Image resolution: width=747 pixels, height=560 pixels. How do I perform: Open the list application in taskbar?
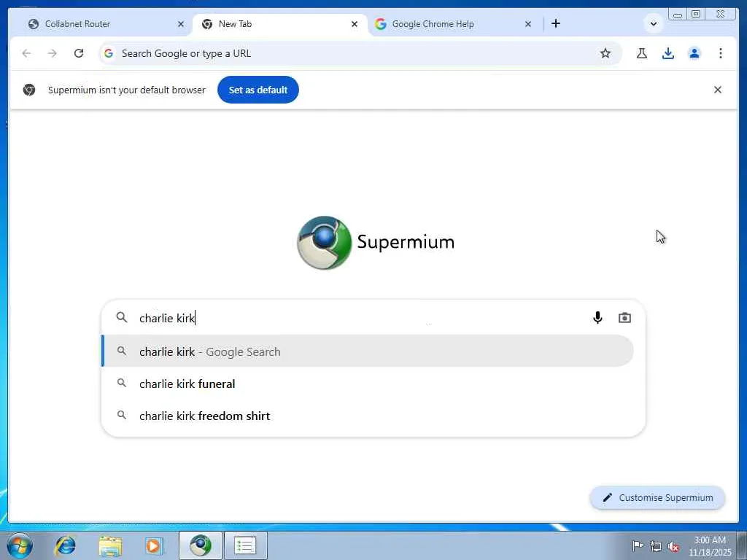245,545
